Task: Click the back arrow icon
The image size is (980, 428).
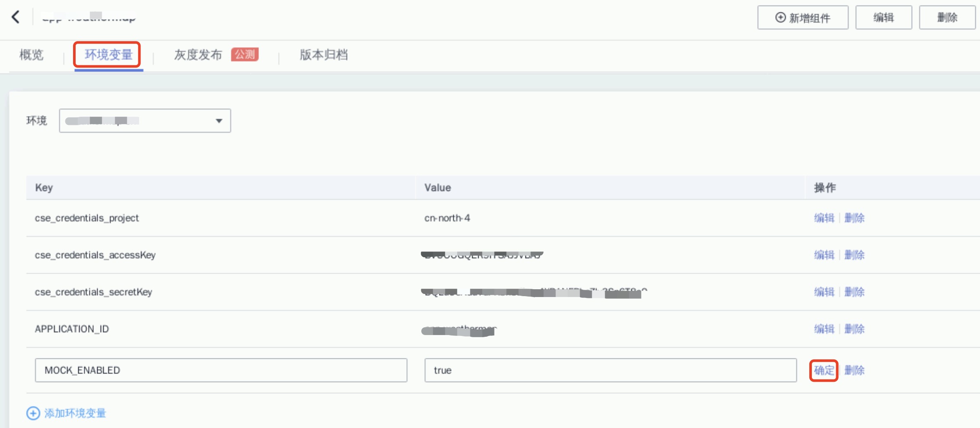Action: pos(16,17)
